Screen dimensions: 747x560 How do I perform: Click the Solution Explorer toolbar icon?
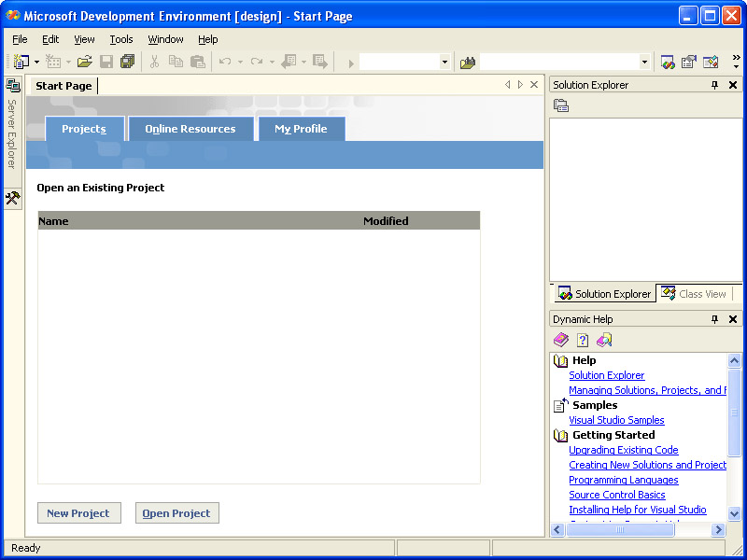668,62
